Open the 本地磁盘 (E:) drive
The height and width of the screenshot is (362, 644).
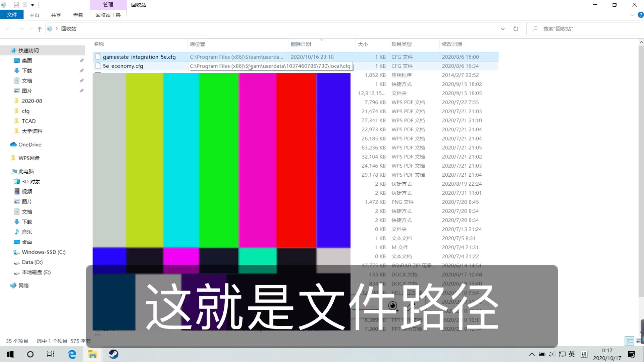[36, 272]
